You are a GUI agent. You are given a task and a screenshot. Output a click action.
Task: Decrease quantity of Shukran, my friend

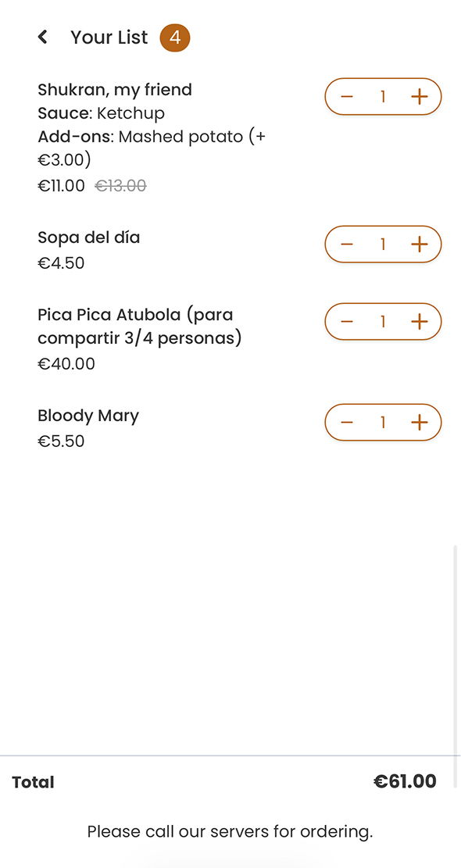point(347,96)
